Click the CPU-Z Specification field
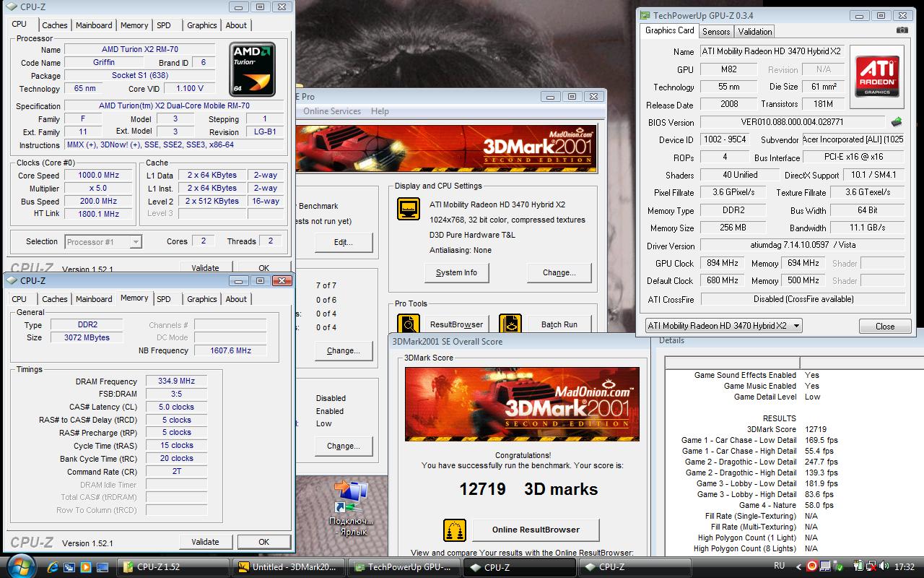Image resolution: width=924 pixels, height=578 pixels. tap(174, 105)
